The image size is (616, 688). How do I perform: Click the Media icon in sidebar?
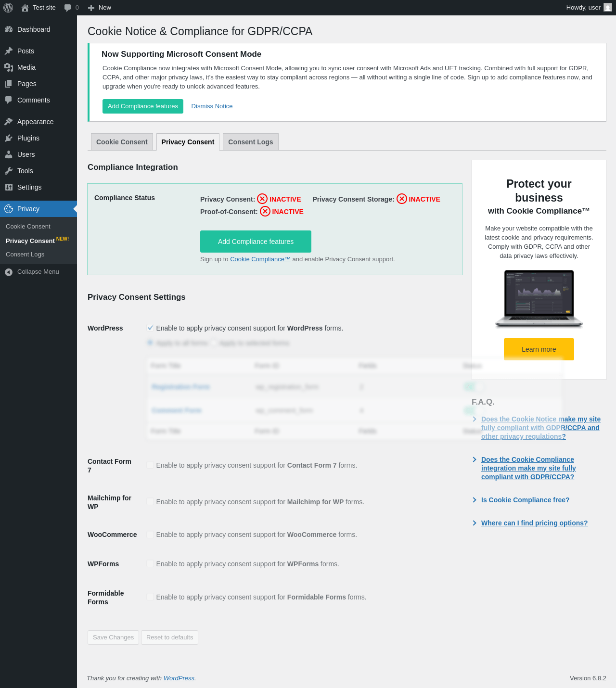[9, 67]
